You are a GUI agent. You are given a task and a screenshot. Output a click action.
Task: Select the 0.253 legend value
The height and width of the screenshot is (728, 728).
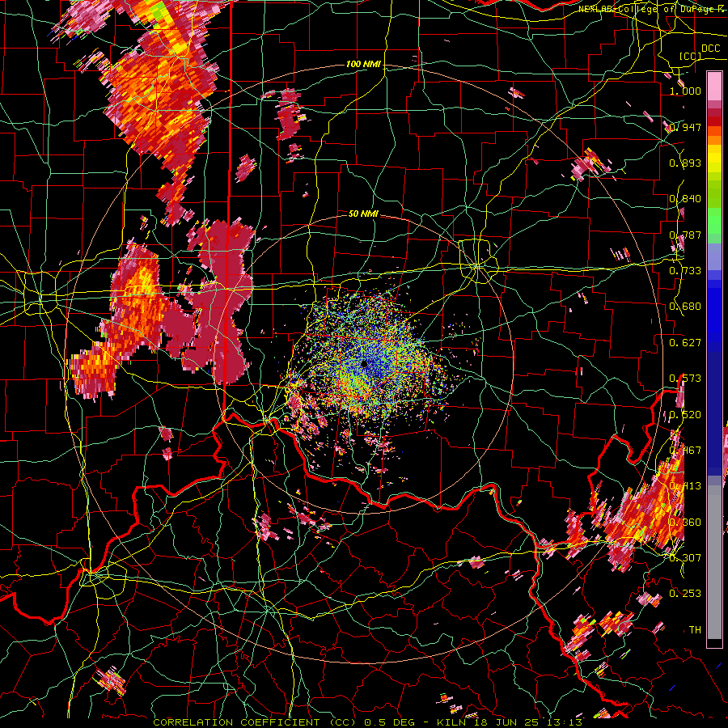(685, 594)
